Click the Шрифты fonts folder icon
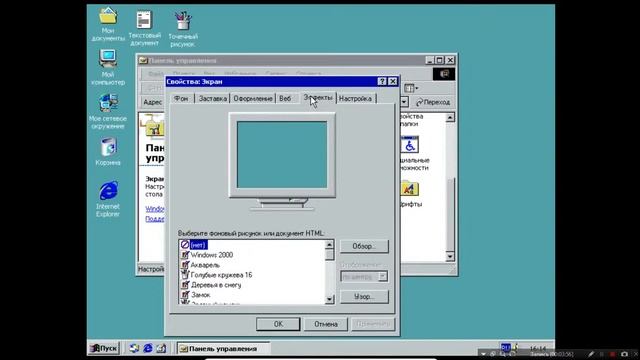The image size is (640, 360). coord(409,189)
